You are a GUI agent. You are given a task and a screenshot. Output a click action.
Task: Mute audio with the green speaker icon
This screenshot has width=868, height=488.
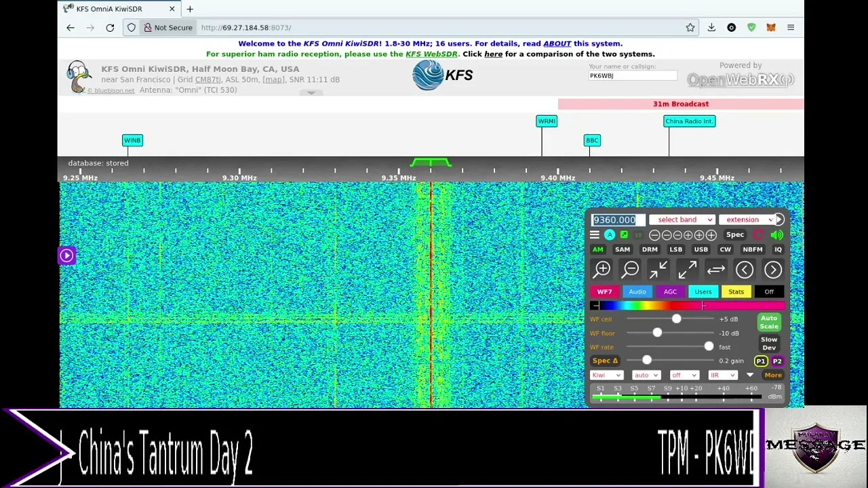pos(776,235)
